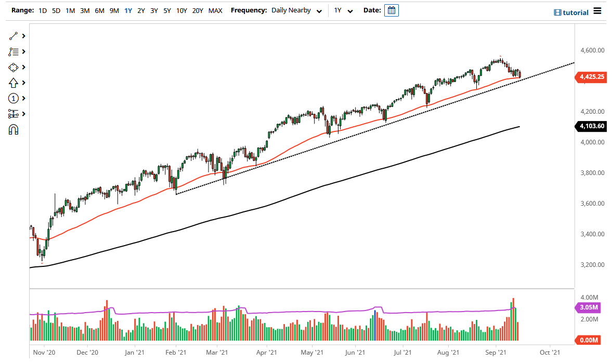Expand the trendline tool options chevron
Viewport: 612px width, 364px height.
click(x=23, y=36)
